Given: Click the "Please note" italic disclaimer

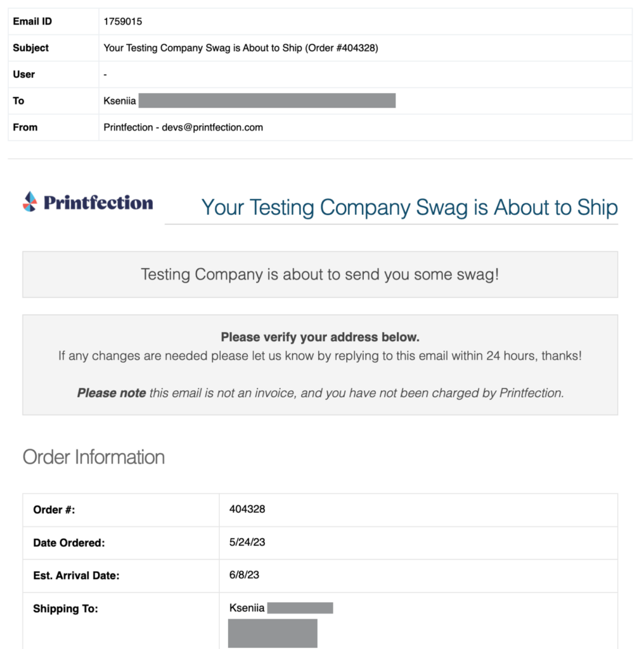Looking at the screenshot, I should pyautogui.click(x=320, y=393).
